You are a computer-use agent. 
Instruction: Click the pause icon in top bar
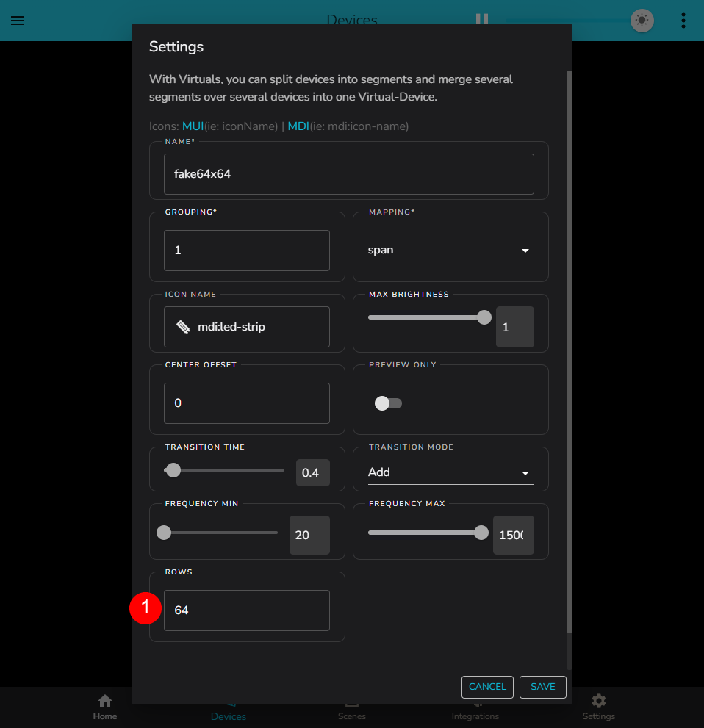(x=482, y=18)
